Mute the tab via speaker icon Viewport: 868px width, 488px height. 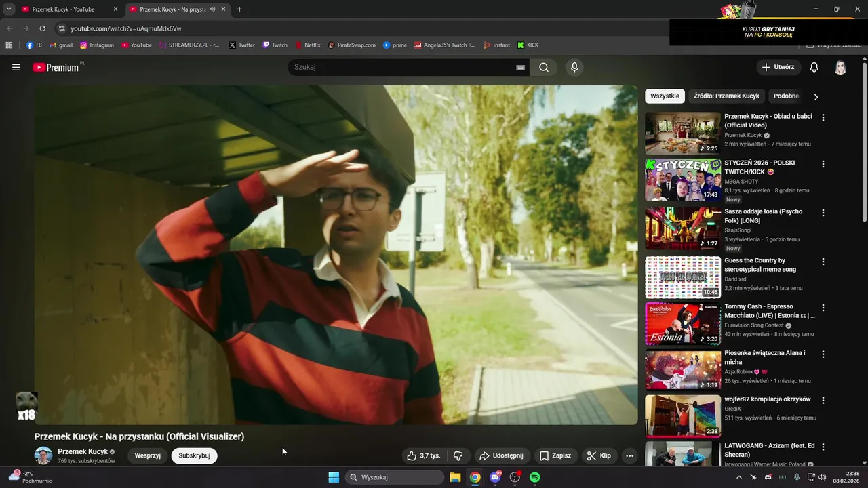(212, 9)
